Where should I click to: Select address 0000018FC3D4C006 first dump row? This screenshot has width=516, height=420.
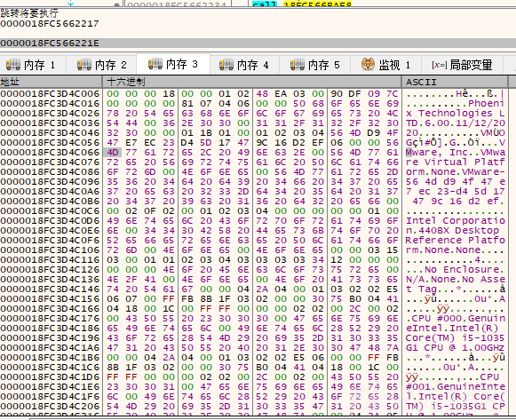coord(50,94)
